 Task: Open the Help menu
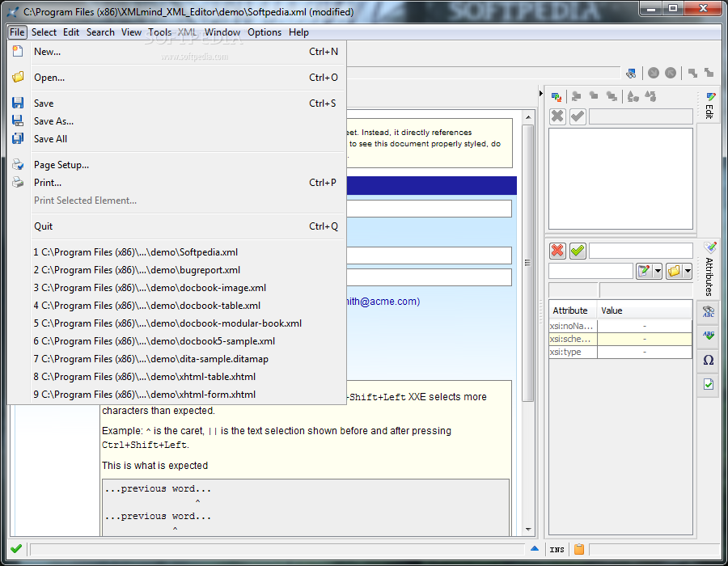(298, 32)
